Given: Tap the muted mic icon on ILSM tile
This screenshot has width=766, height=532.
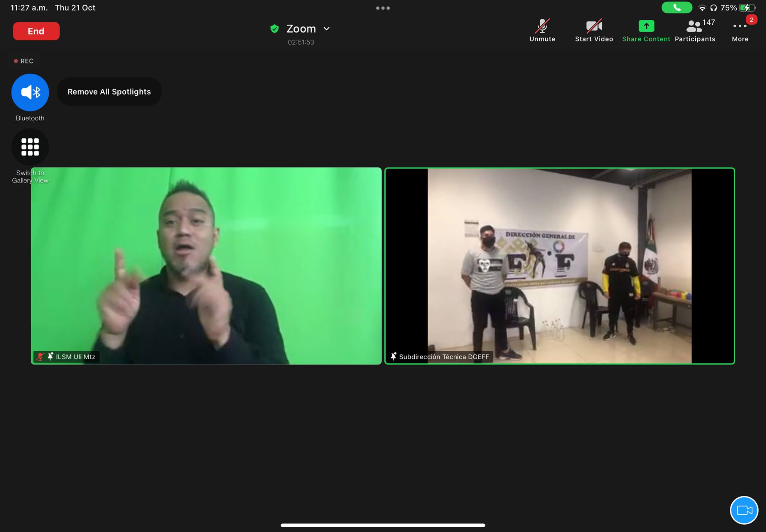Looking at the screenshot, I should (40, 357).
